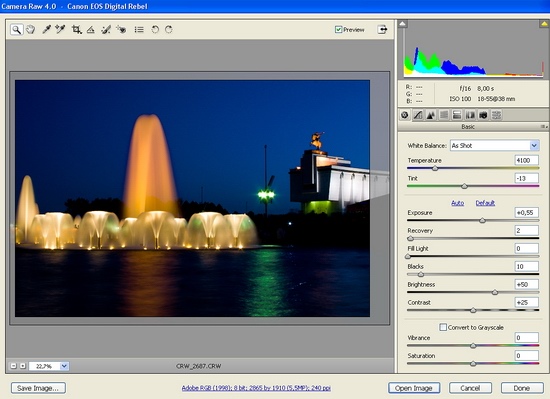This screenshot has height=399, width=550.
Task: Open the Lens Corrections panel tab
Action: pyautogui.click(x=470, y=115)
